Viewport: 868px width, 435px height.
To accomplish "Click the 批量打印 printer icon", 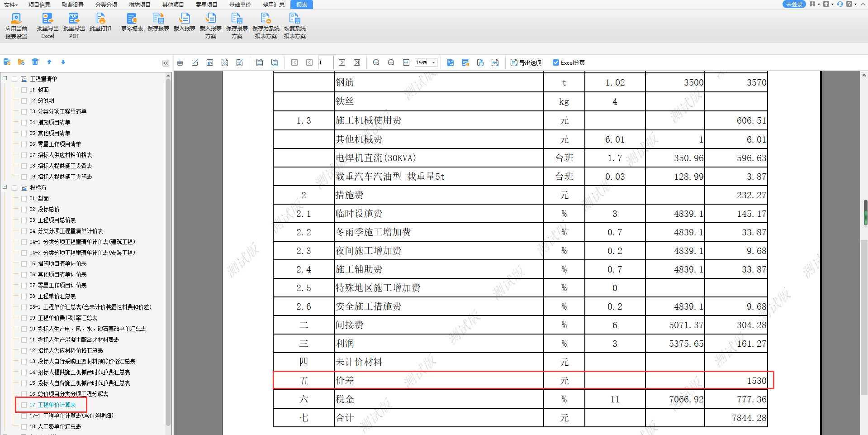I will [100, 19].
